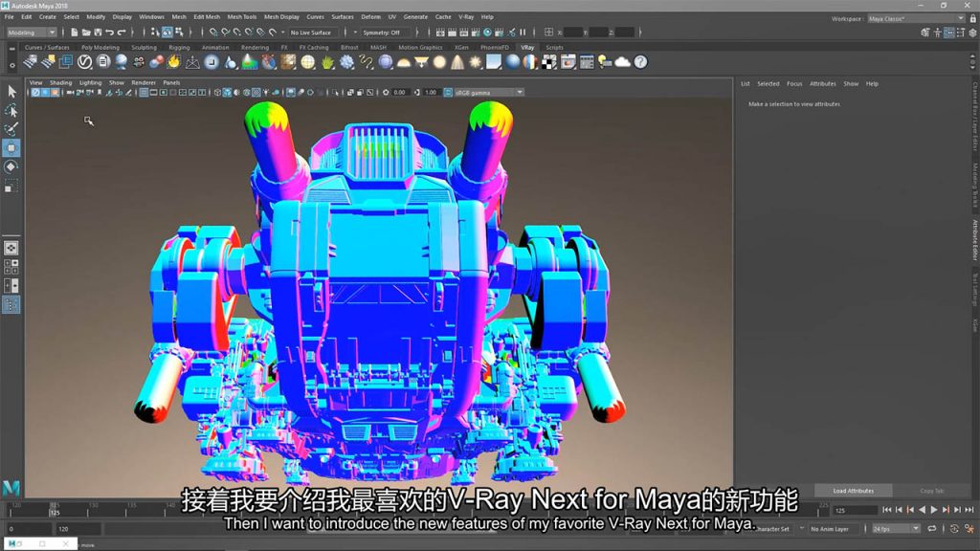This screenshot has width=980, height=551.
Task: Toggle auto keyframe button
Action: [x=954, y=528]
